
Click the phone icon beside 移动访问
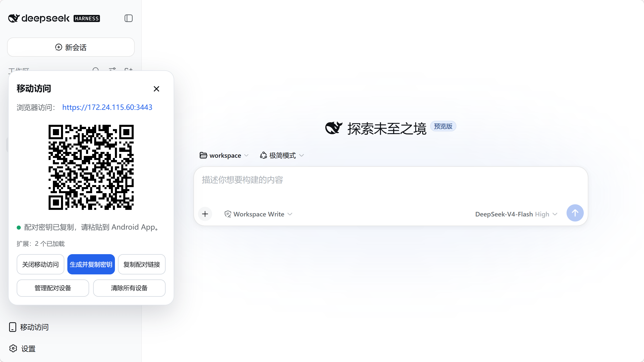click(13, 327)
